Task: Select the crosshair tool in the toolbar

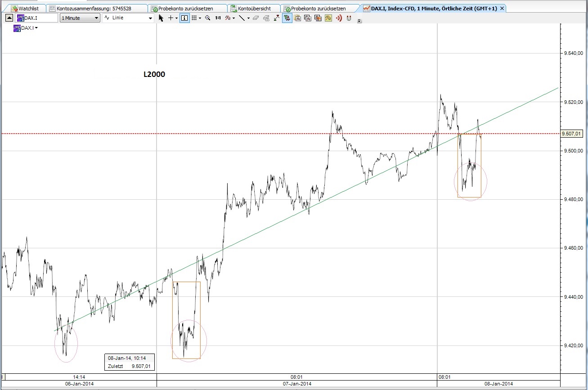Action: tap(171, 18)
